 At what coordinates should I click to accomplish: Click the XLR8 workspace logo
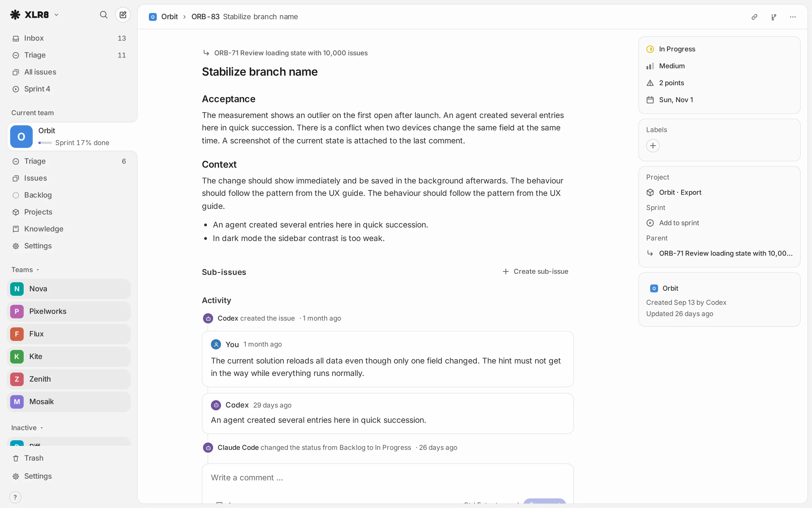15,15
